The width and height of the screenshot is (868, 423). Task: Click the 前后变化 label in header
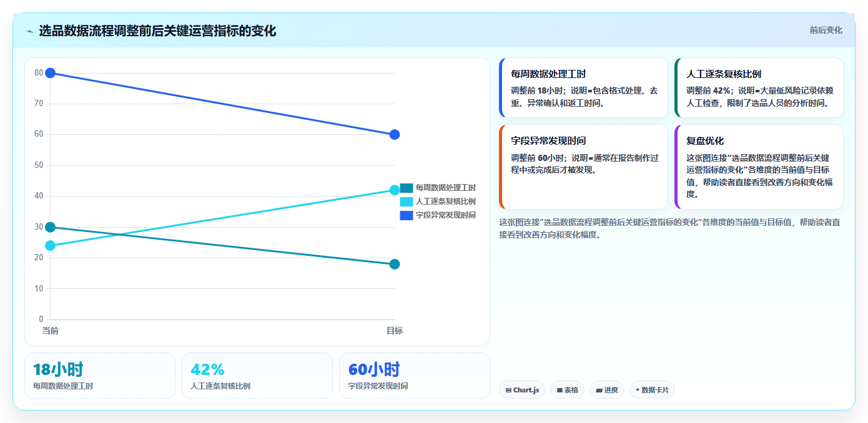tap(826, 30)
